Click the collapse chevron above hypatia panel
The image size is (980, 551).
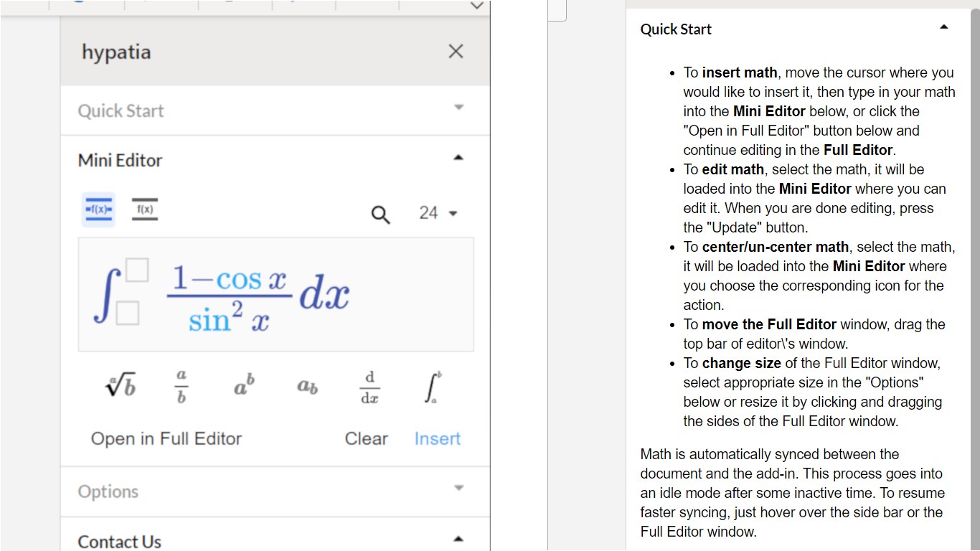(476, 5)
